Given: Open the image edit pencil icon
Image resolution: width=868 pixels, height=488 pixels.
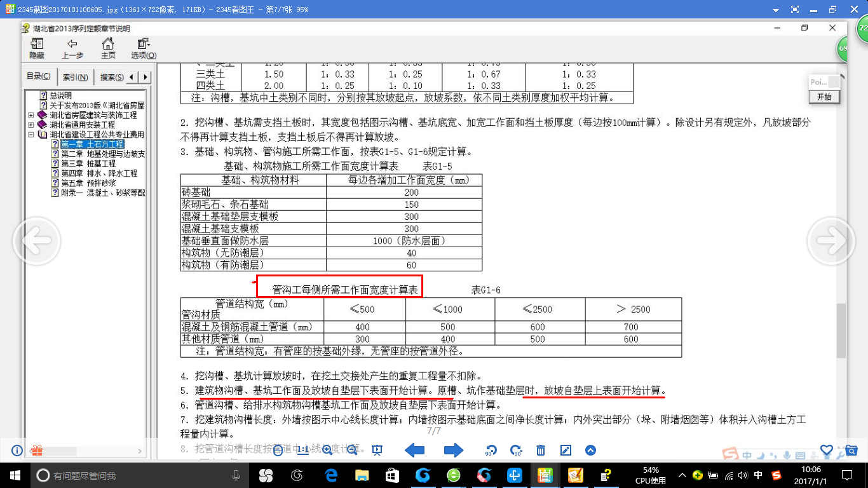Looking at the screenshot, I should (566, 451).
